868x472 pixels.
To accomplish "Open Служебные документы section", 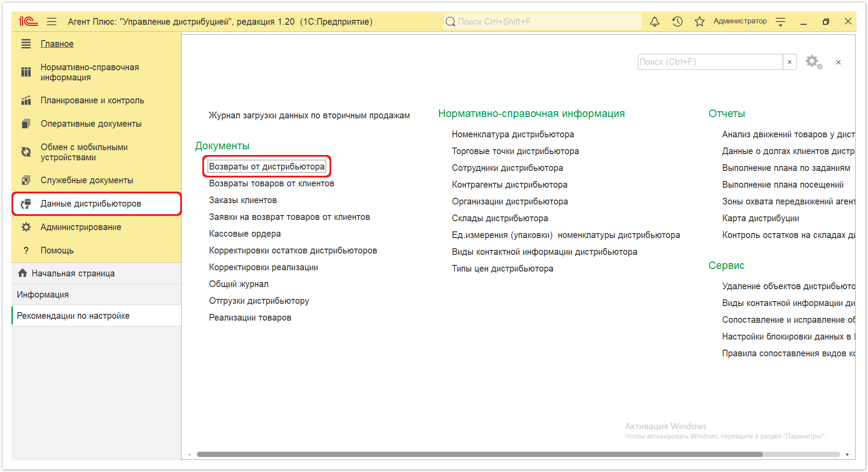I will coord(87,180).
